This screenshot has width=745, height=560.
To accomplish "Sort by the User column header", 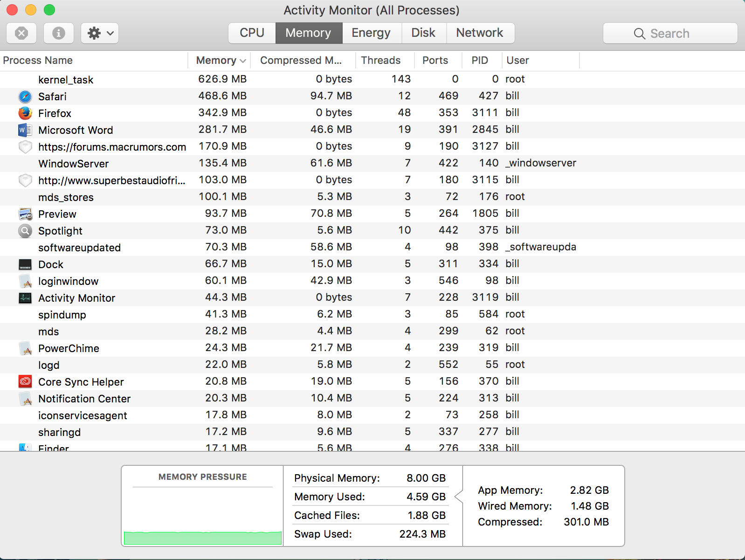I will coord(541,61).
